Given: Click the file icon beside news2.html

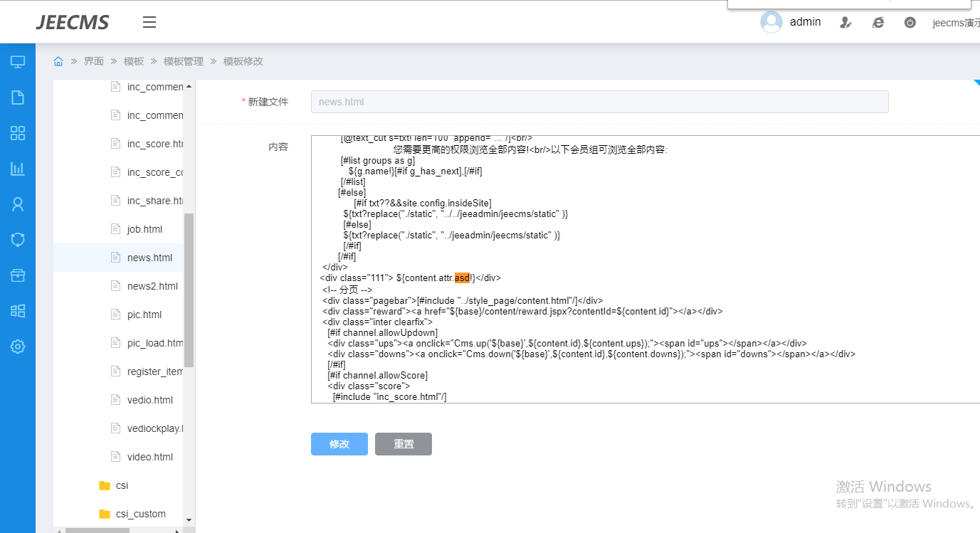Looking at the screenshot, I should pyautogui.click(x=116, y=286).
